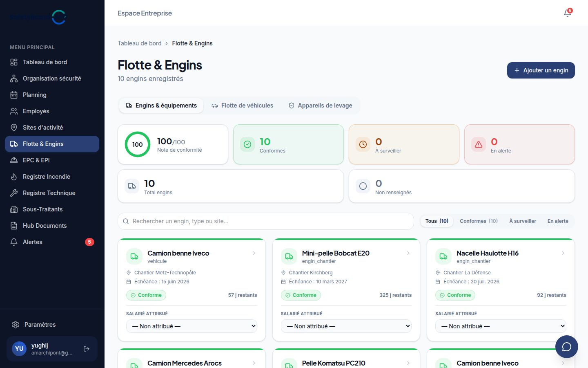
Task: Open the Employés menu item
Action: point(52,111)
